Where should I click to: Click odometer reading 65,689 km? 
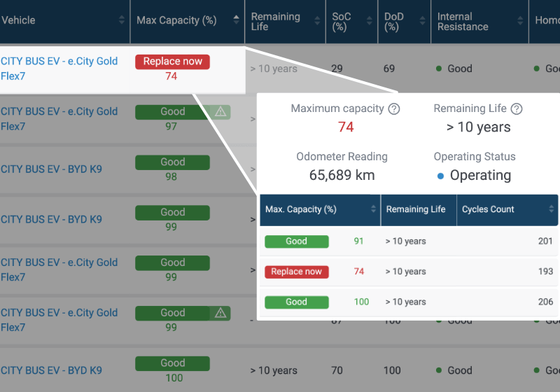(342, 175)
